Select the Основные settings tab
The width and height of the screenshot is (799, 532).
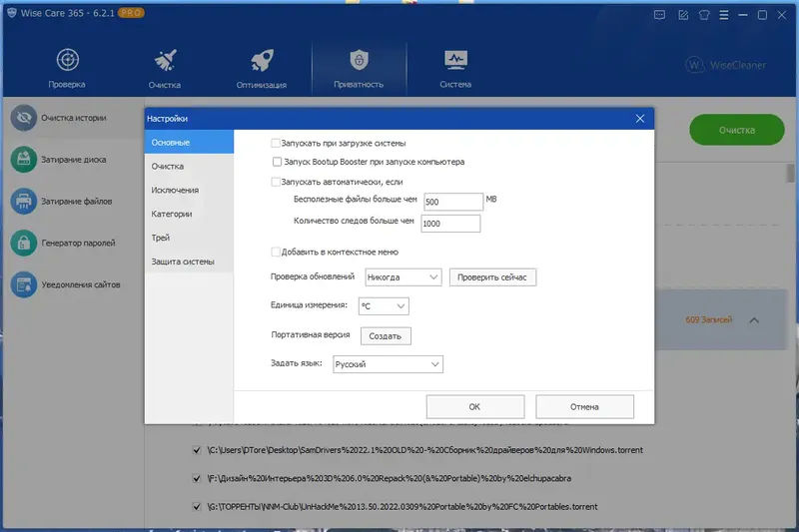click(x=189, y=142)
